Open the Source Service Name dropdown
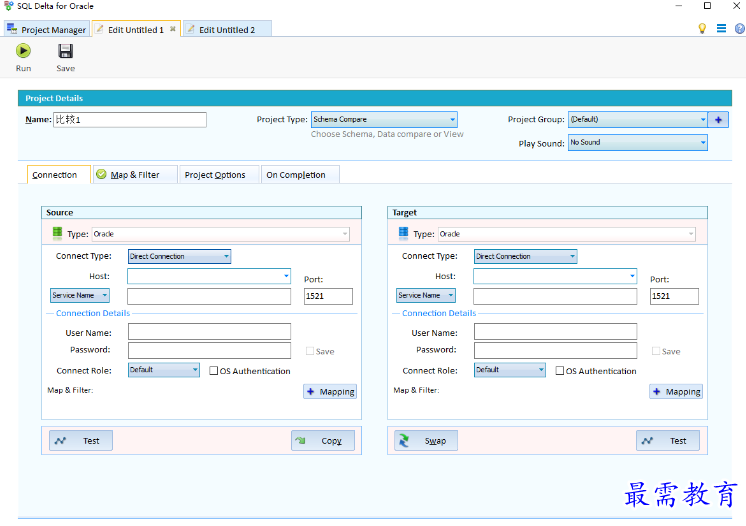This screenshot has width=746, height=526. 80,295
